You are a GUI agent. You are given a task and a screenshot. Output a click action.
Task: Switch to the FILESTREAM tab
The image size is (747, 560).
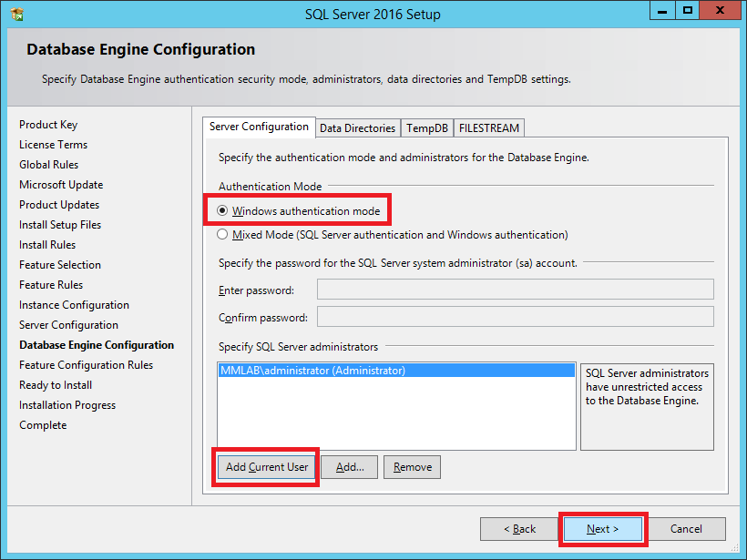(488, 128)
